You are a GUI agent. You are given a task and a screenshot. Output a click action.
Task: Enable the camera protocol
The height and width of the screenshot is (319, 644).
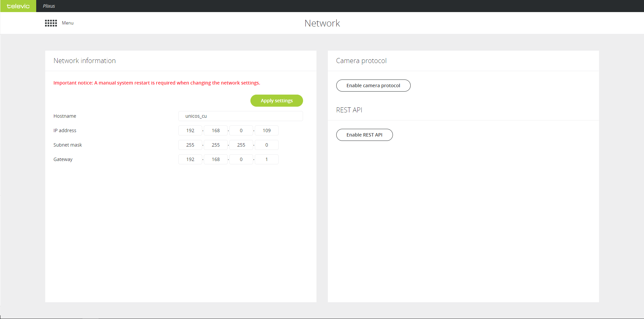tap(373, 86)
